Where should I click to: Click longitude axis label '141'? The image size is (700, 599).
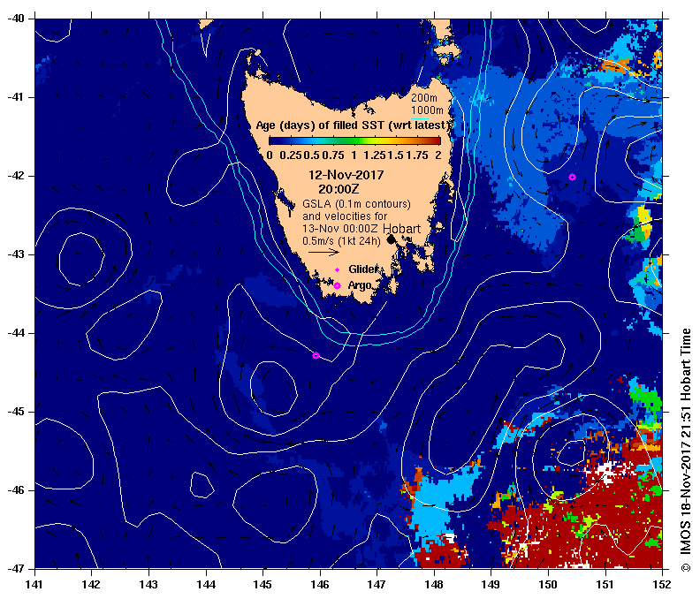(34, 584)
